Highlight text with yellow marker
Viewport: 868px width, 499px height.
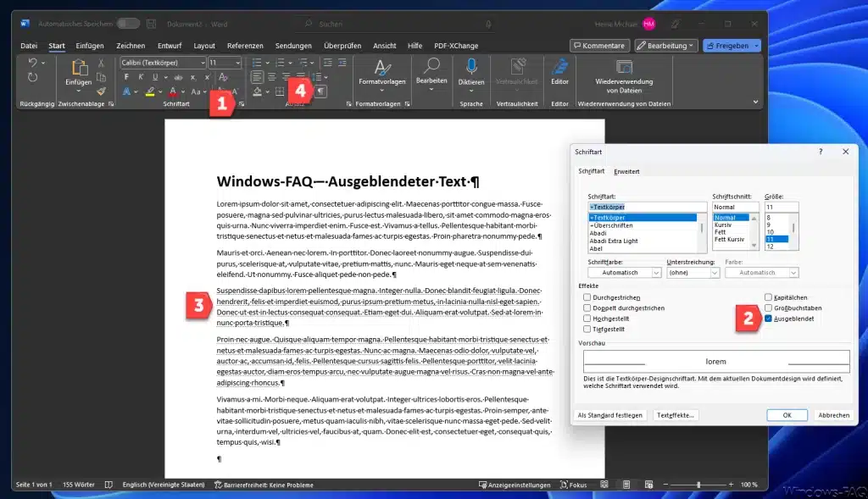point(149,91)
